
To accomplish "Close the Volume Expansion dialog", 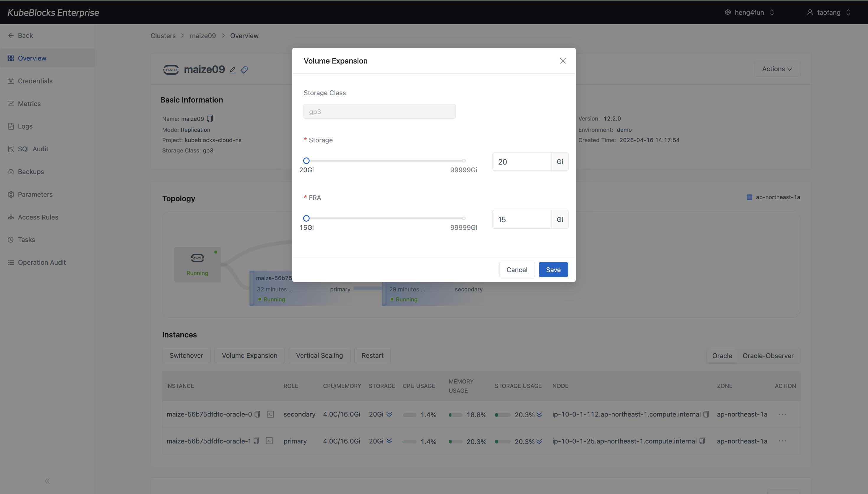I will click(x=563, y=61).
